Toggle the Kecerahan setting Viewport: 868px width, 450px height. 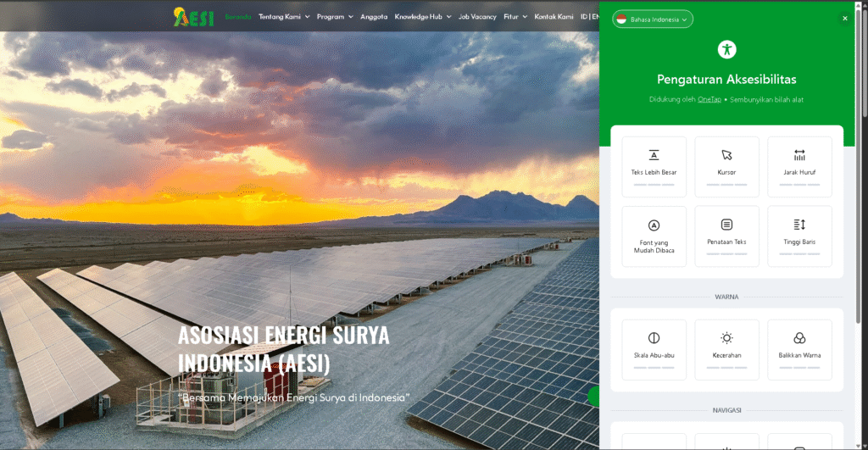click(x=726, y=350)
